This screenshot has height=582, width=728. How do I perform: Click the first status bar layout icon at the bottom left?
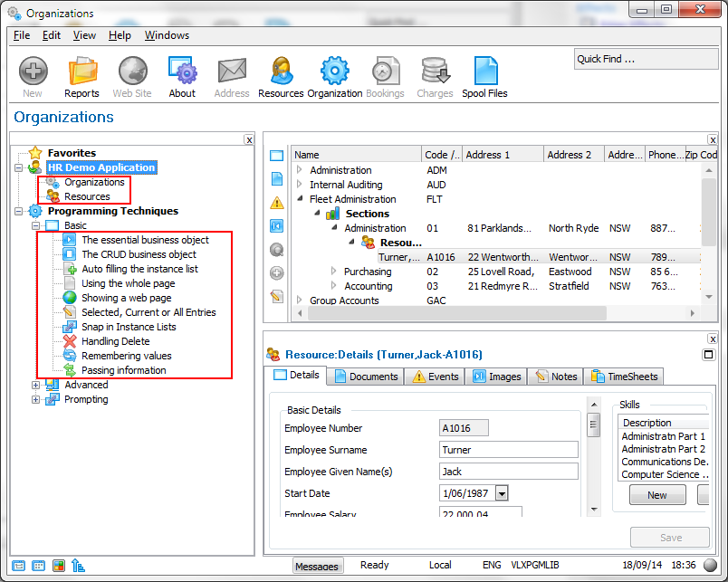19,566
